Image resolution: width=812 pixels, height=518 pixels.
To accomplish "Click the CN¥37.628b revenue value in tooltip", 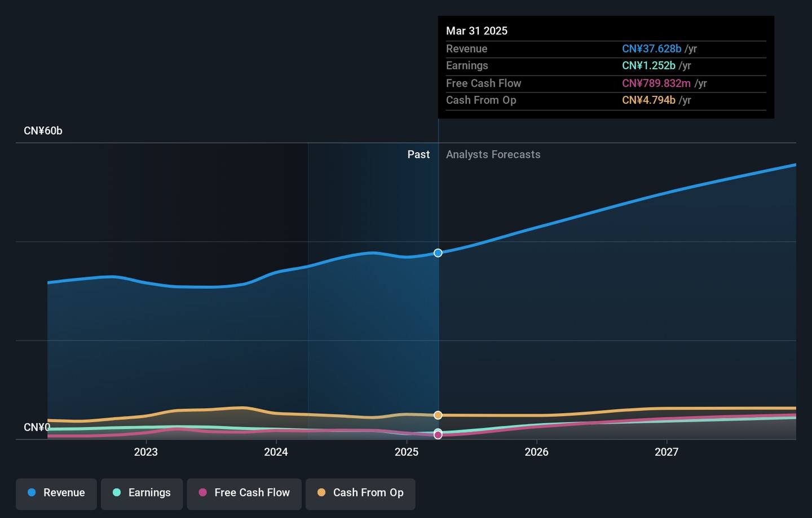I will [x=651, y=49].
